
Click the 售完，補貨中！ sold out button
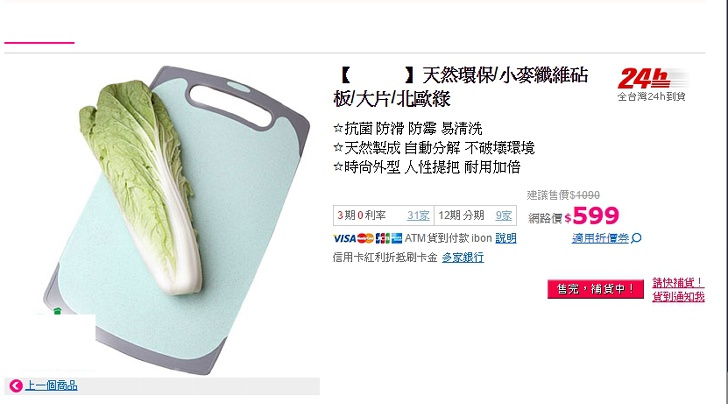tap(595, 289)
